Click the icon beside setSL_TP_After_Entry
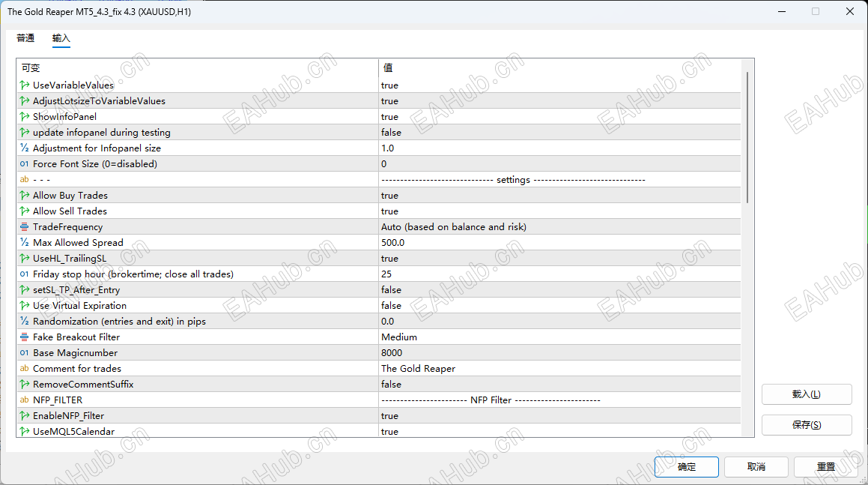Image resolution: width=868 pixels, height=485 pixels. click(25, 290)
